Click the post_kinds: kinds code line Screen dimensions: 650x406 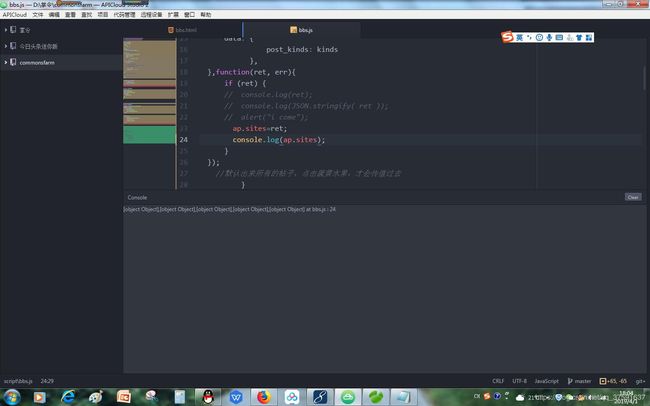coord(302,49)
